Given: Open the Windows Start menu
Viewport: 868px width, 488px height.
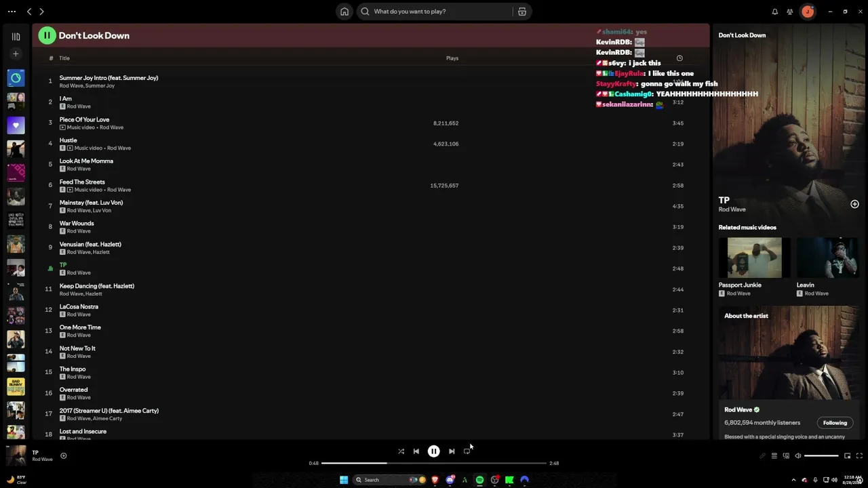Looking at the screenshot, I should point(344,480).
